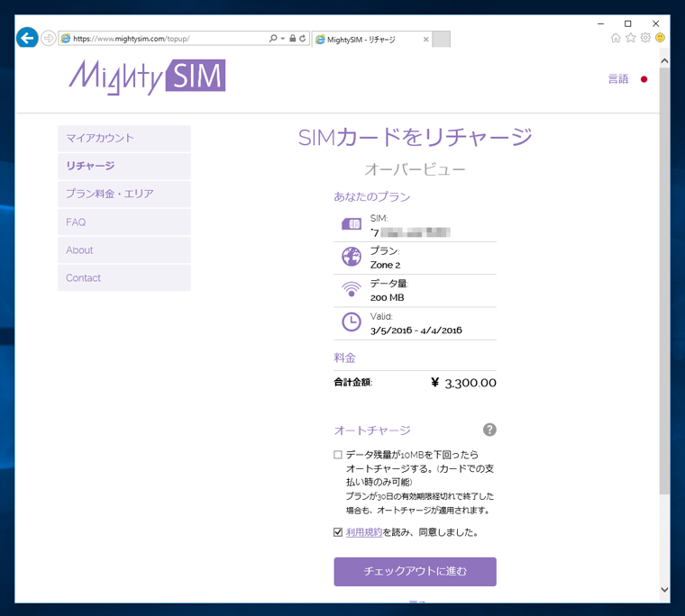Click the total amount ¥ 3.300.00

[463, 383]
